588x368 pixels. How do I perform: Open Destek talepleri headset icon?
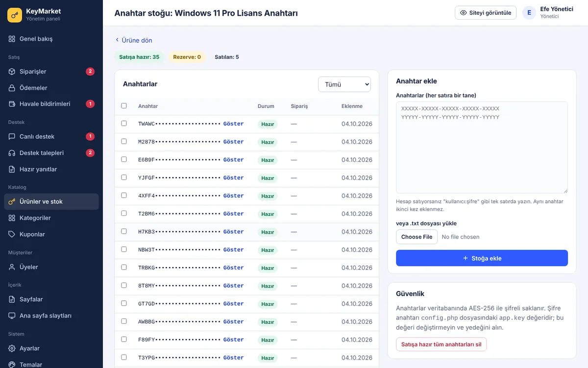point(12,153)
